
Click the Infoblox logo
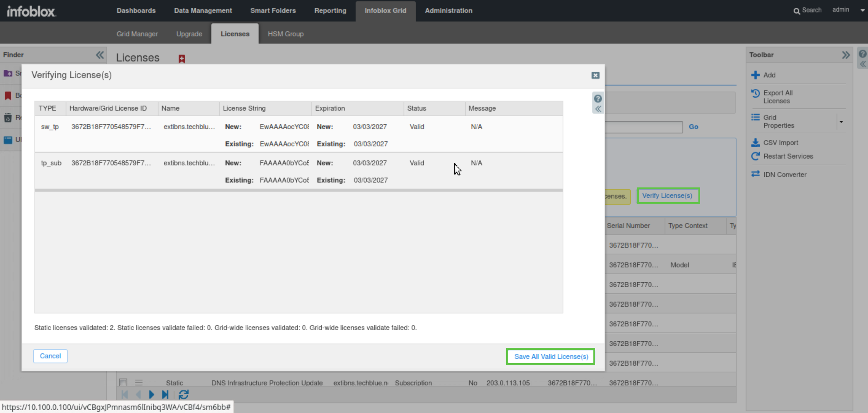pos(31,11)
